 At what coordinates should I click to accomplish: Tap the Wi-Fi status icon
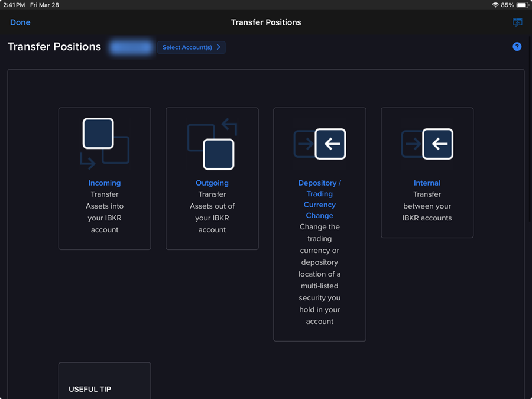(x=495, y=5)
